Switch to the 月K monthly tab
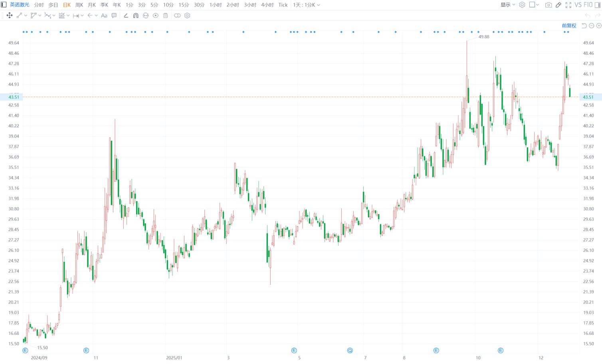Viewport: 602px width, 364px height. pos(92,5)
